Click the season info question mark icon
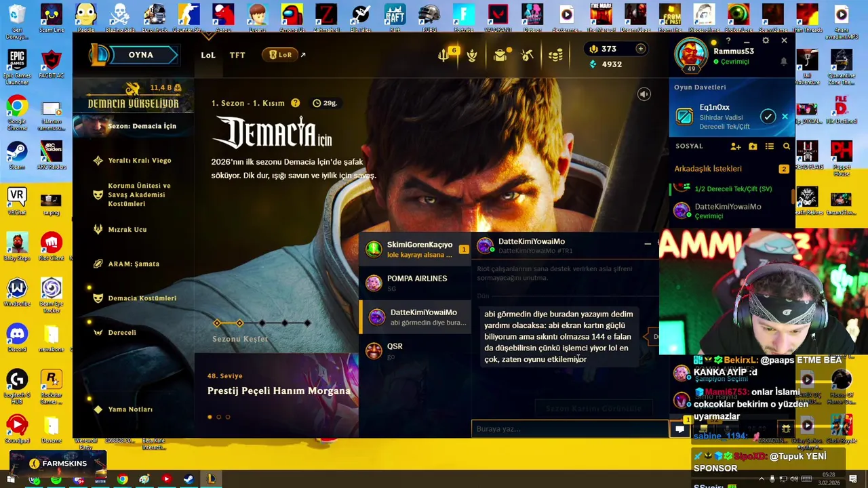Viewport: 868px width, 488px height. (x=295, y=103)
